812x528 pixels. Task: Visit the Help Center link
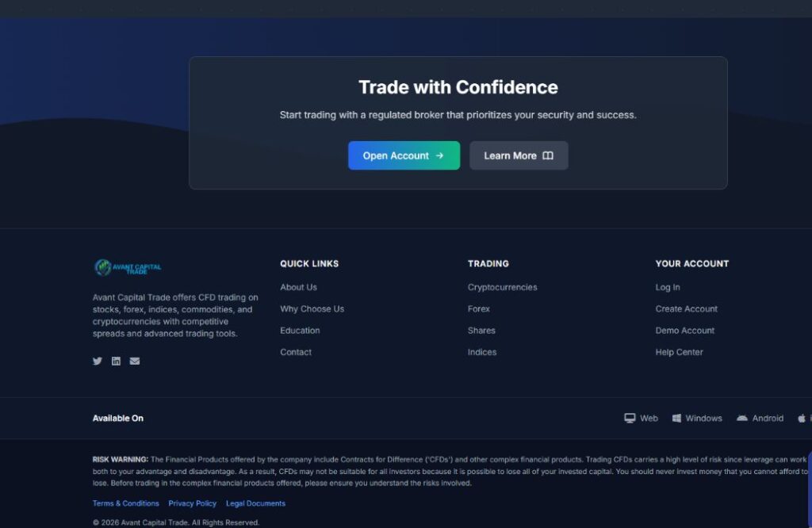coord(679,352)
